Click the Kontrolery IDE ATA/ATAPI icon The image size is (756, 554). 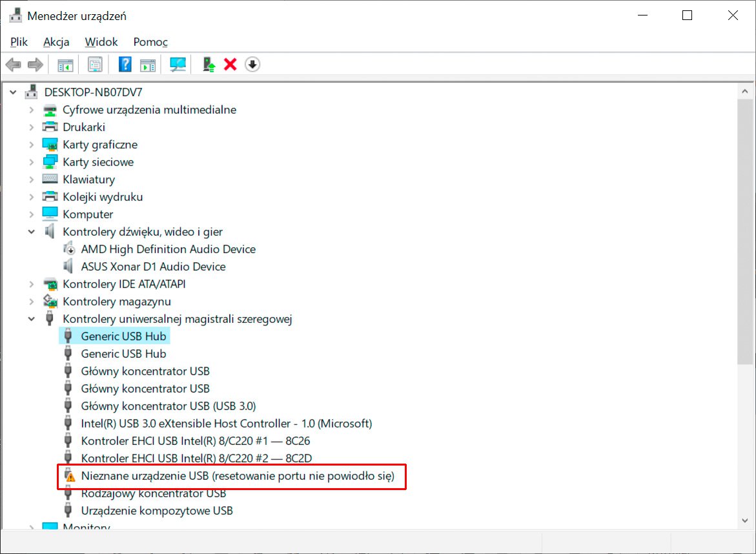point(50,283)
